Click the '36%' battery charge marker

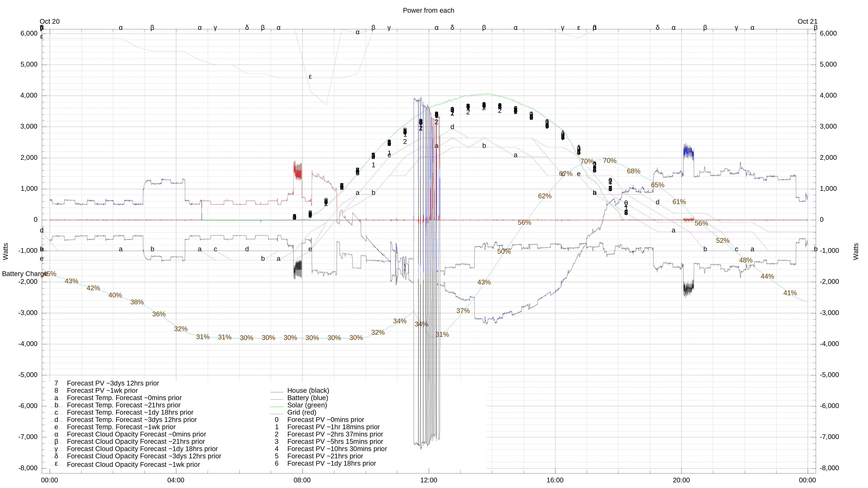[159, 314]
